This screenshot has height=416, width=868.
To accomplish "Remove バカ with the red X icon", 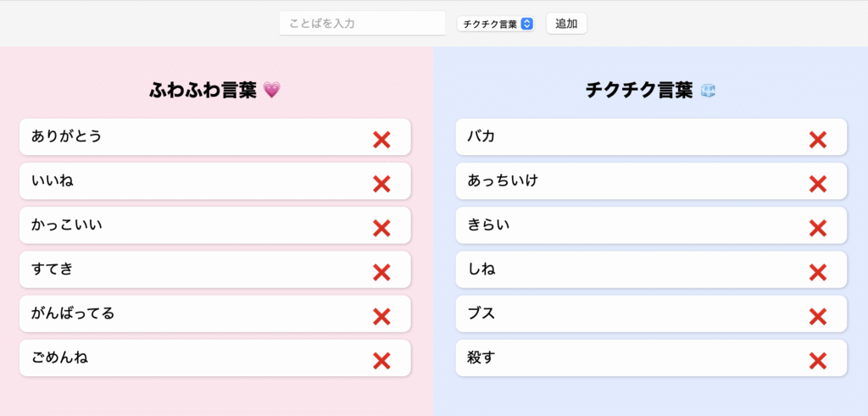I will click(x=817, y=140).
